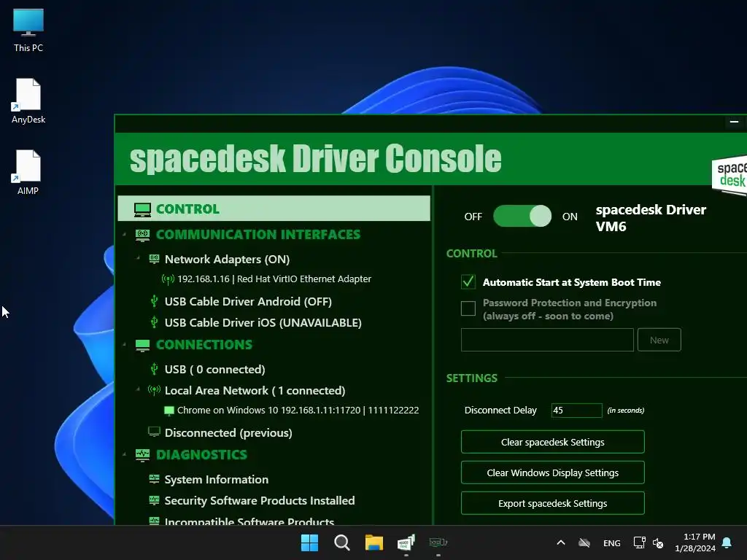Select the CONTROL tree item
747x560 pixels.
[x=274, y=209]
